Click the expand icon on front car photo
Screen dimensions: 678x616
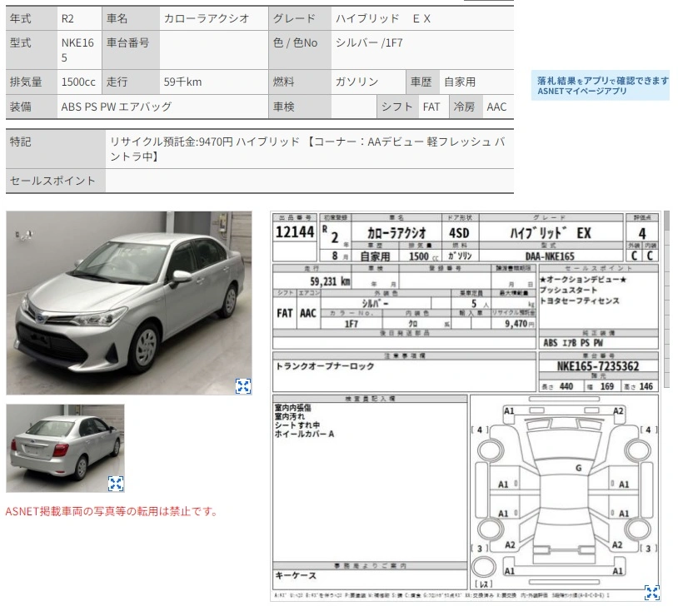click(242, 386)
